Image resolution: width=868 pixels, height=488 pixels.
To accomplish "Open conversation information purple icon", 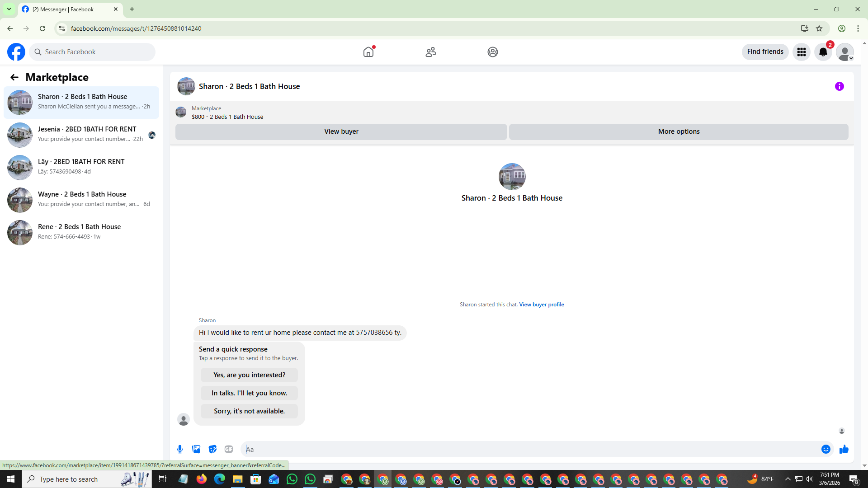I will [x=839, y=86].
